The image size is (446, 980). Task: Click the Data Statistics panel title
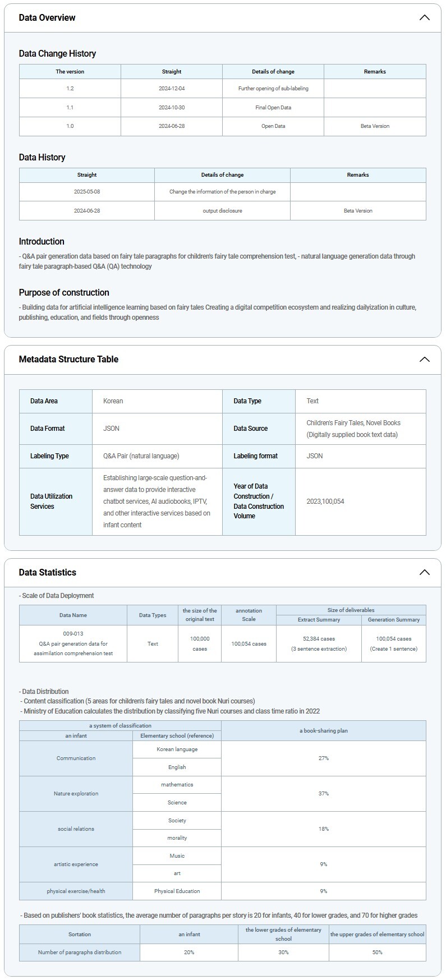48,572
